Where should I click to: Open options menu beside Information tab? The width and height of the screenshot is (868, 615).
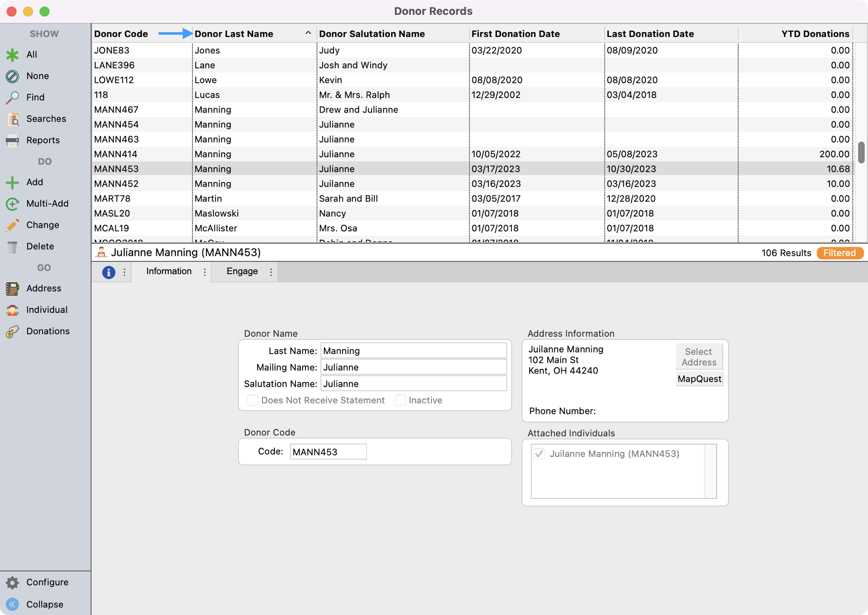pyautogui.click(x=205, y=272)
